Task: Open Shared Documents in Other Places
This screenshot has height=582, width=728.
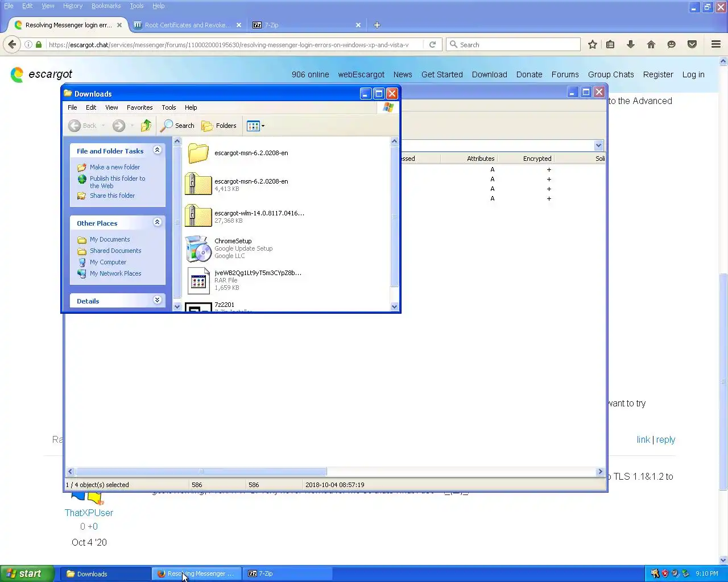Action: click(x=109, y=251)
